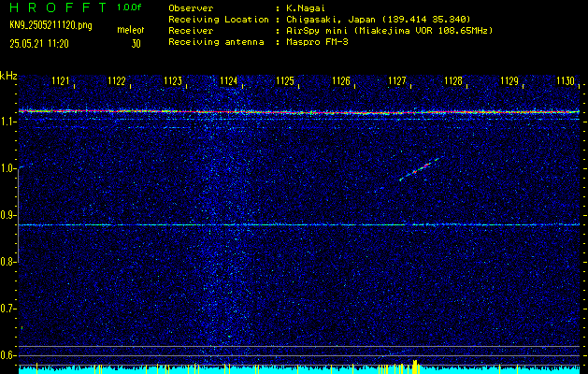Image resolution: width=588 pixels, height=374 pixels.
Task: Click the 1125 time axis marker
Action: [285, 80]
